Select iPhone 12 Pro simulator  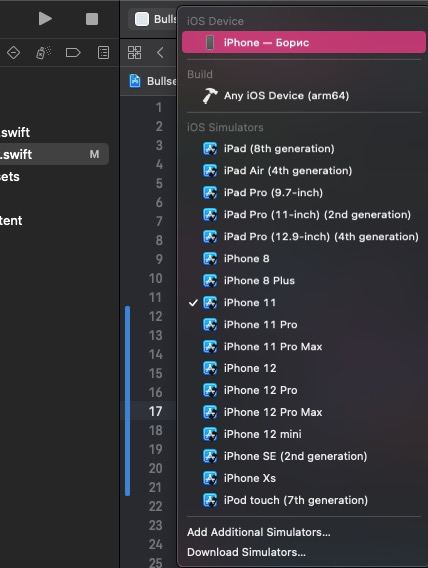[x=304, y=390]
